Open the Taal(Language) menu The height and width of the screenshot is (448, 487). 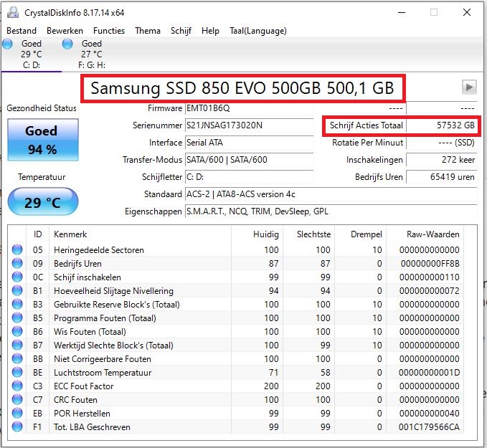257,31
